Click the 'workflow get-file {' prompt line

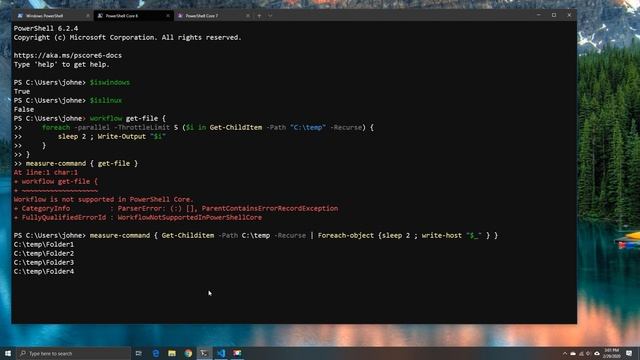90,118
